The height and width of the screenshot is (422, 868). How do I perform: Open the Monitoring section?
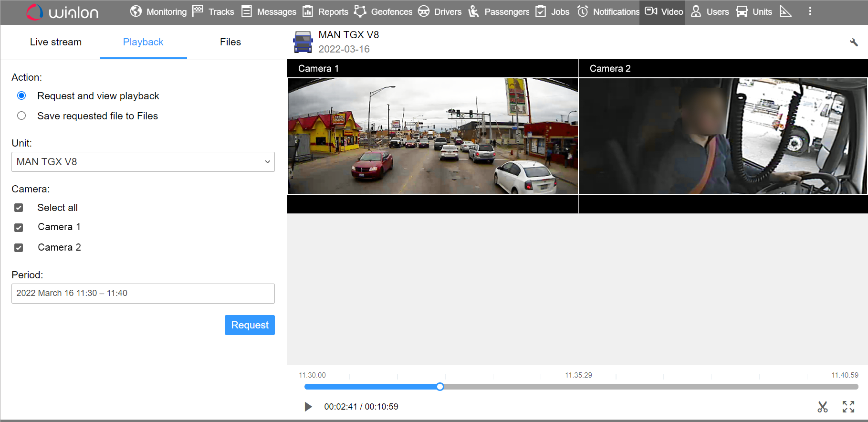[x=158, y=11]
